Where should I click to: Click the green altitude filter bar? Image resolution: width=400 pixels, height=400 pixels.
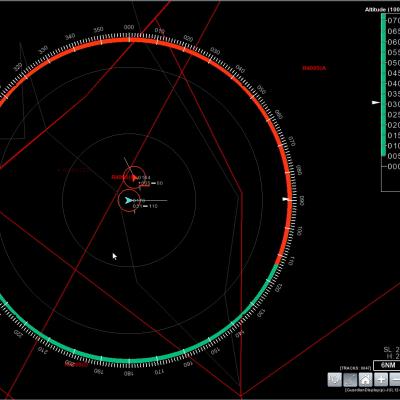click(383, 85)
